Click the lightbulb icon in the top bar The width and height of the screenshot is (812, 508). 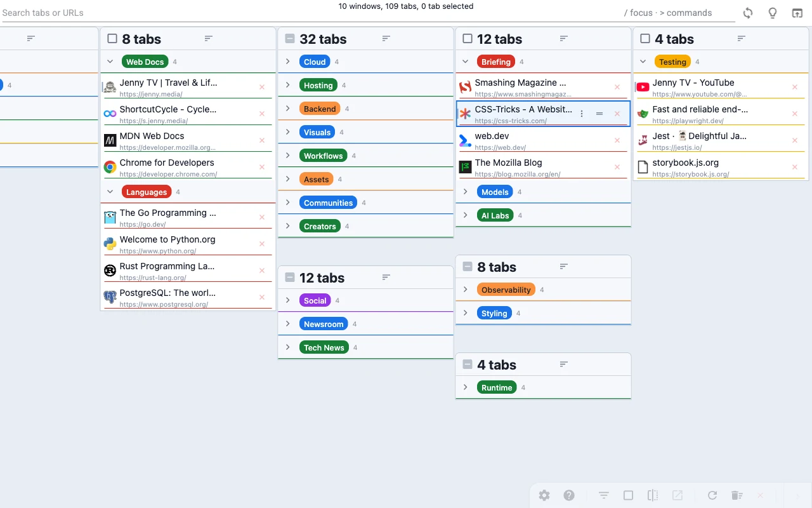pos(772,13)
